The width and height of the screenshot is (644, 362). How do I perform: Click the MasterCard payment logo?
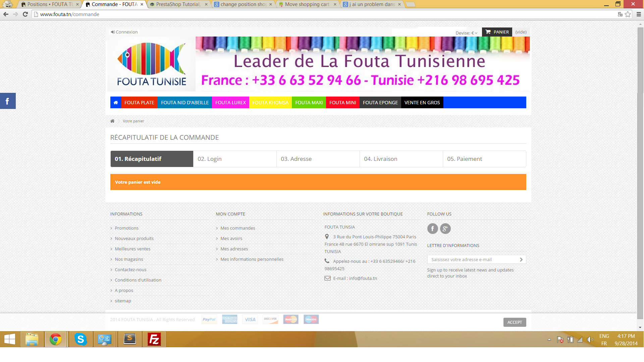(291, 319)
